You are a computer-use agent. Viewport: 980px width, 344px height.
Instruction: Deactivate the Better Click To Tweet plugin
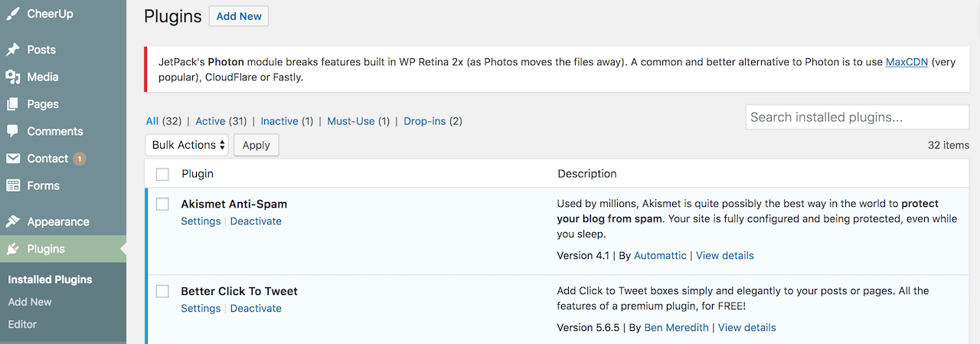256,308
